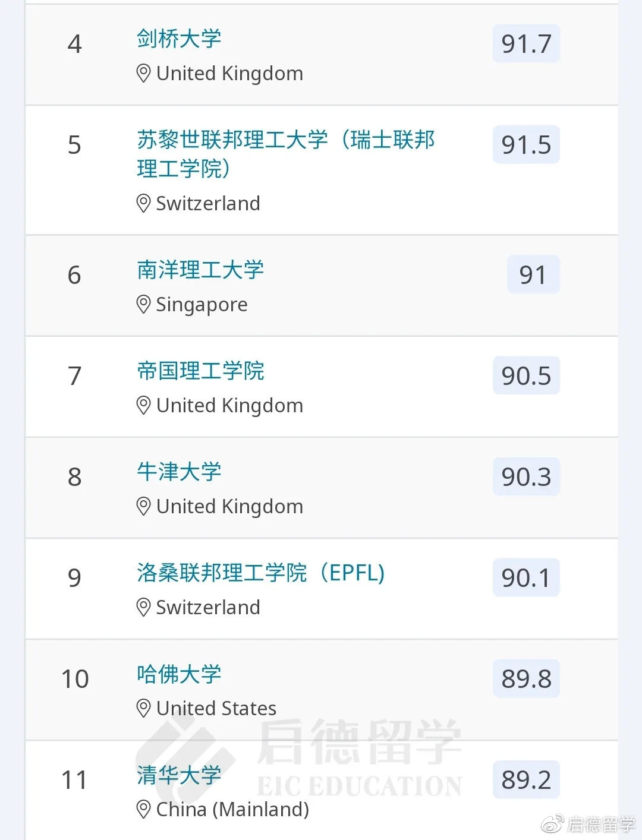Open 剑桥大学 university link
Image resolution: width=642 pixels, height=840 pixels.
(179, 39)
